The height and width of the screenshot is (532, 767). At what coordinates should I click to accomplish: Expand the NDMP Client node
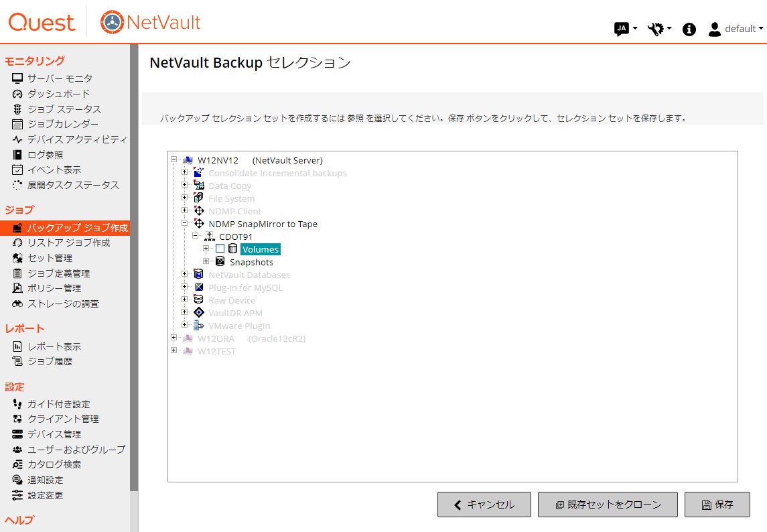click(x=184, y=210)
